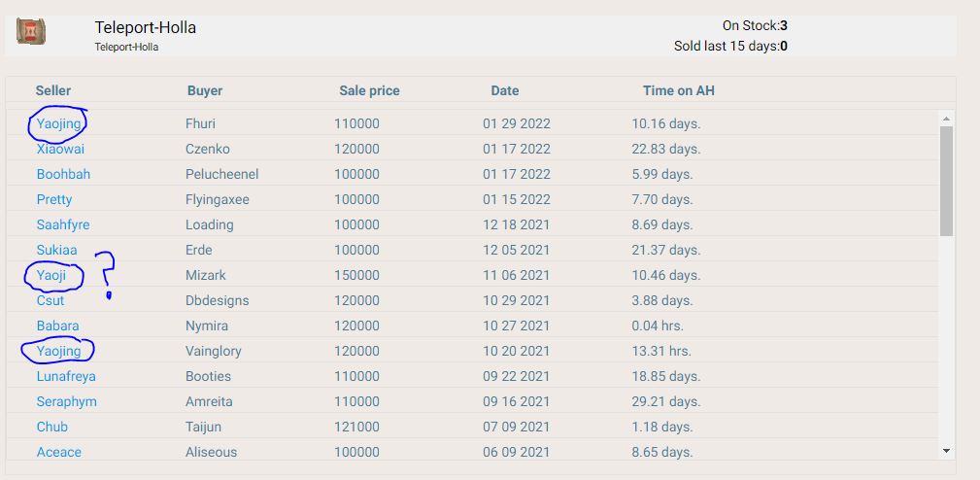980x480 pixels.
Task: Click seller Sukiaa link
Action: (x=57, y=250)
